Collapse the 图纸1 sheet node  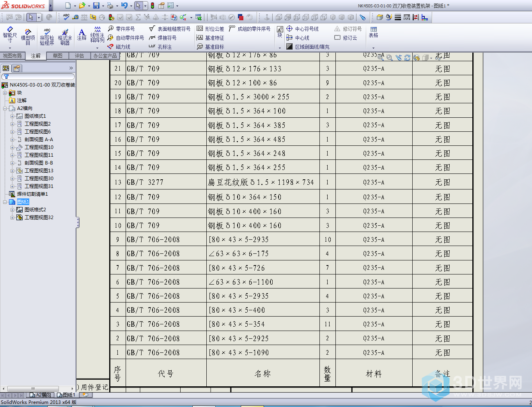tap(5, 202)
